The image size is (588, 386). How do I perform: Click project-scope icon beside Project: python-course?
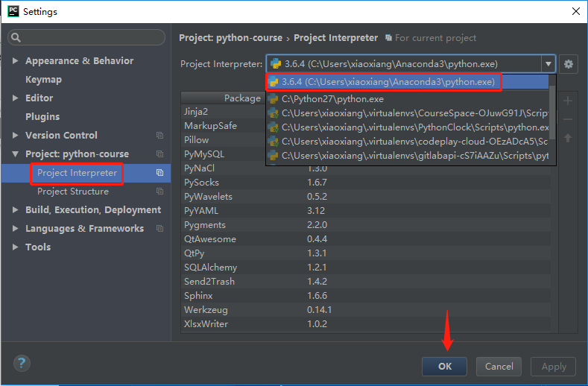[159, 154]
